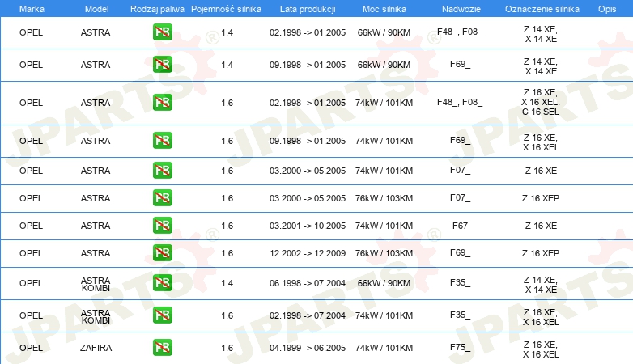Click the Nadwozie column header
633x364 pixels.
click(x=461, y=9)
